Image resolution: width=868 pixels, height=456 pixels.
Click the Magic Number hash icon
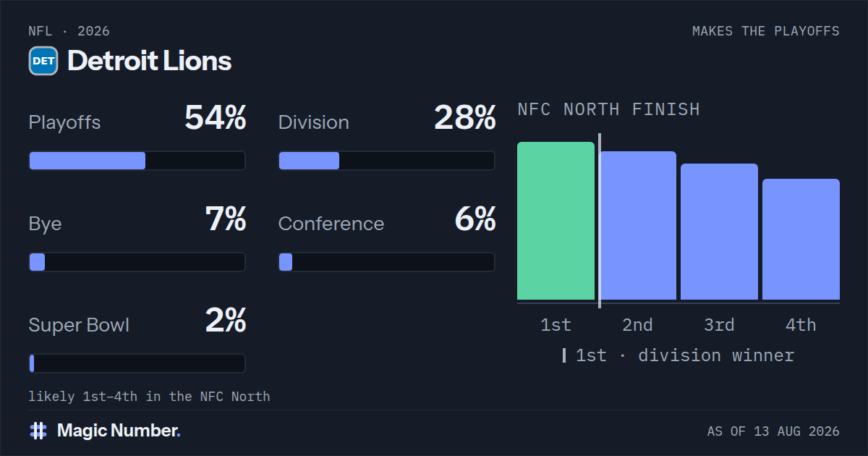[38, 431]
